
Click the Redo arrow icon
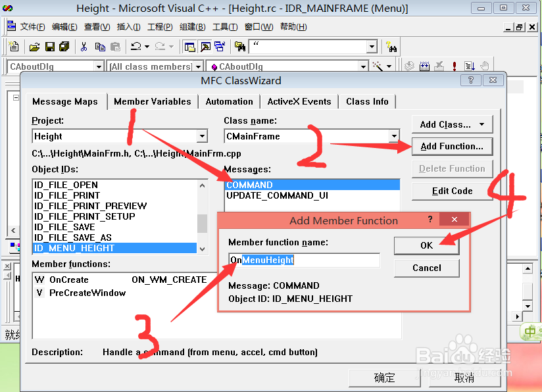click(x=160, y=46)
